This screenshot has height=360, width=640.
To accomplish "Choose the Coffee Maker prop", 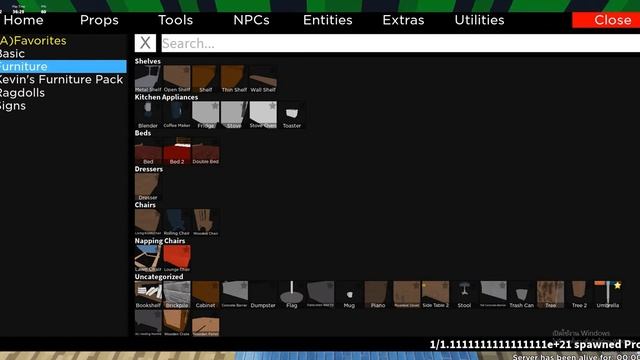I will click(x=177, y=115).
